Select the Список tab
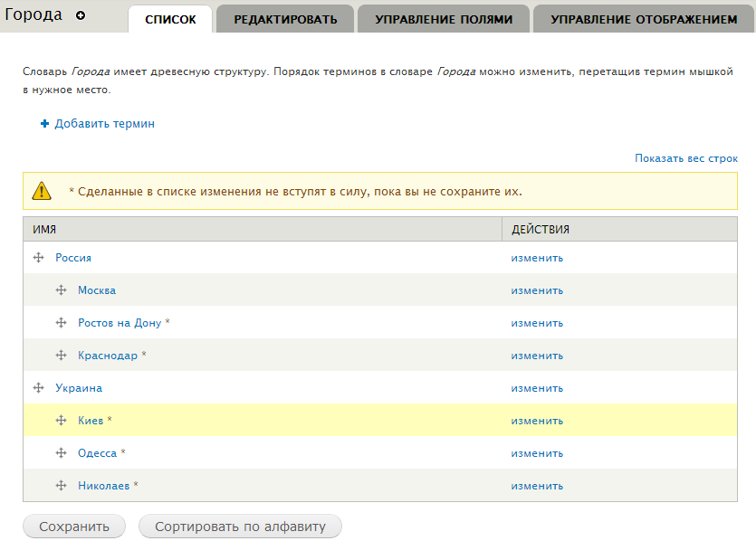Screen dimensions: 756x560 click(170, 19)
